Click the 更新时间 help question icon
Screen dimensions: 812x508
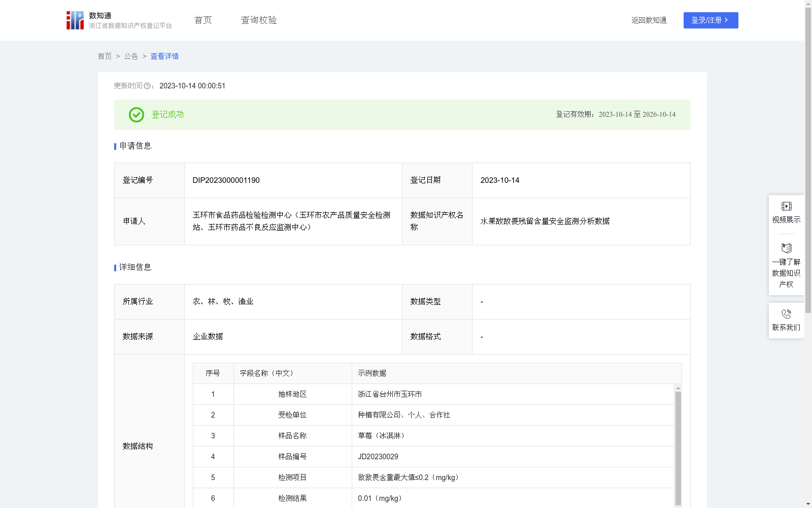point(147,86)
